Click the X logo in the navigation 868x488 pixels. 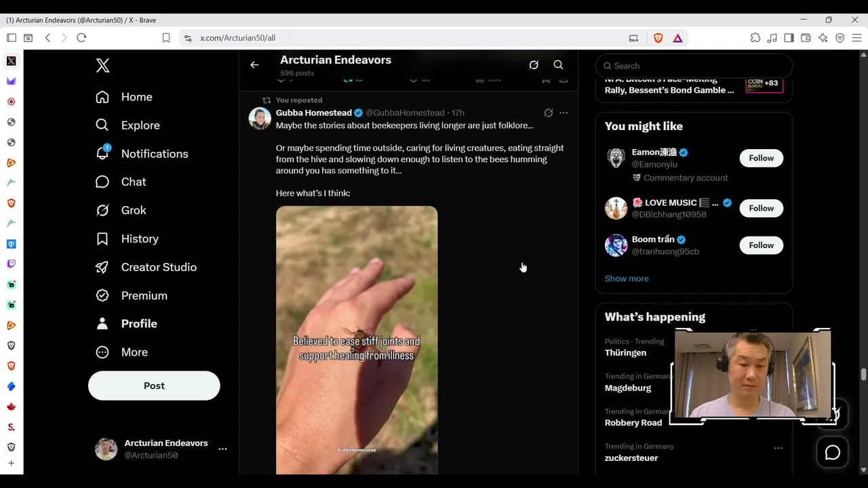[102, 66]
